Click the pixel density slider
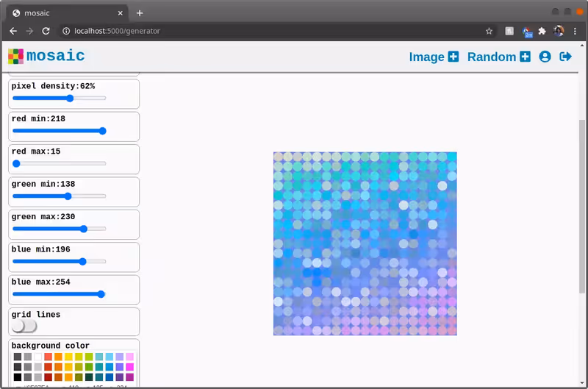The height and width of the screenshot is (389, 588). 59,98
